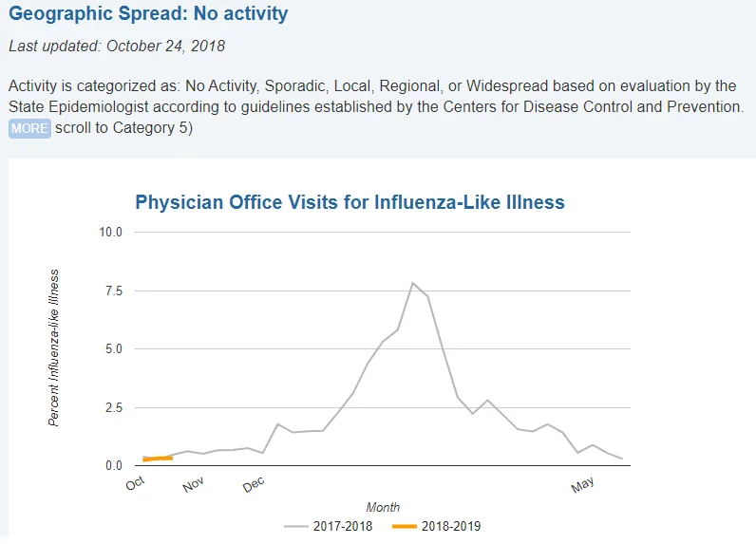This screenshot has width=756, height=544.
Task: Click the Nov label on the x-axis
Action: coord(193,484)
